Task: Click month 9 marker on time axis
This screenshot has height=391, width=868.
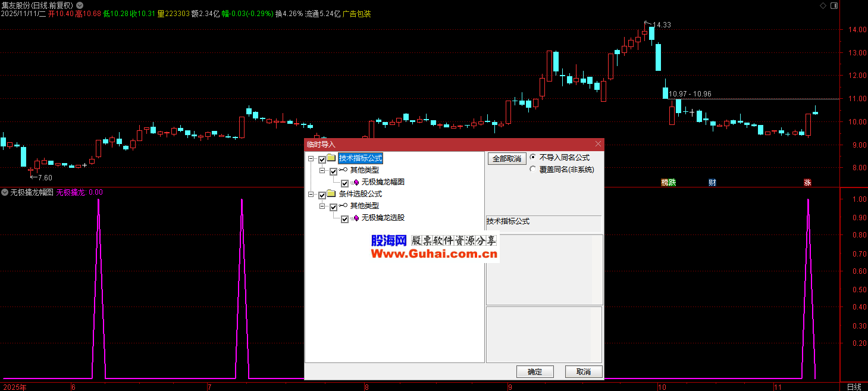Action: coord(510,387)
